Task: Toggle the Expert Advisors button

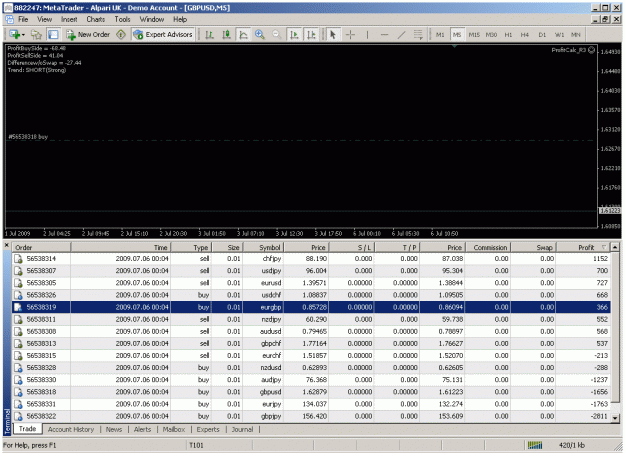Action: 163,35
